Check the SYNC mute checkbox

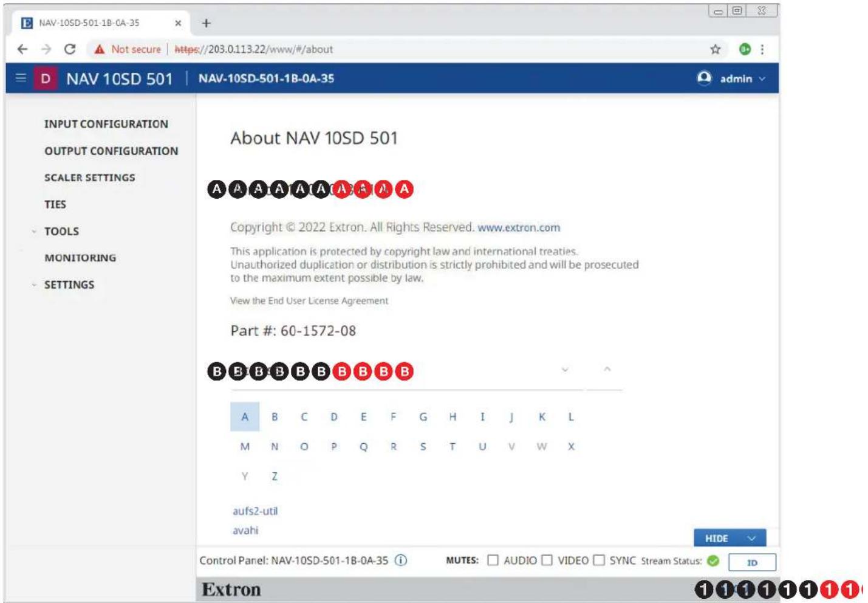point(599,560)
